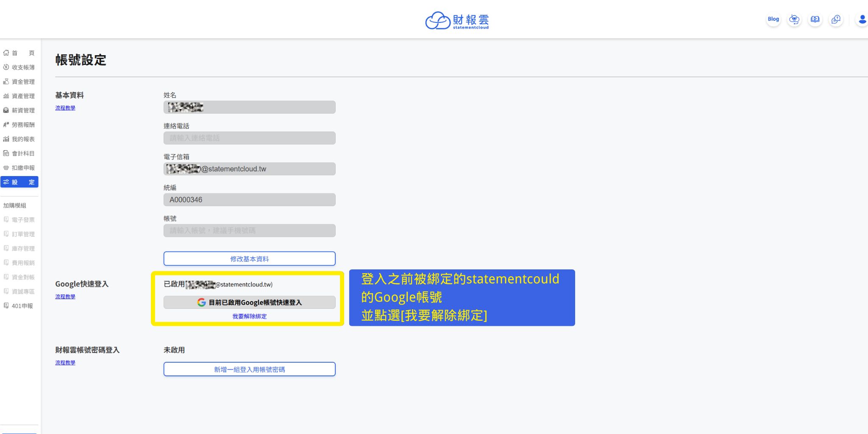Open 收支帳簿 in the sidebar

click(19, 67)
